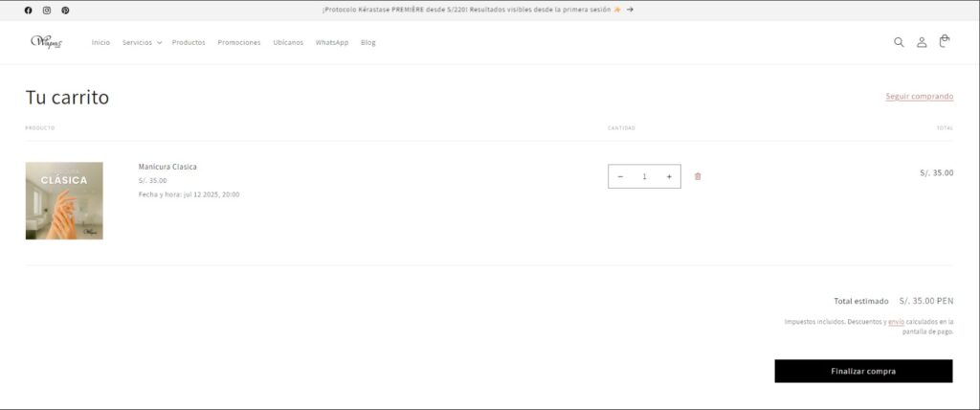980x410 pixels.
Task: Click the quantity input field
Action: click(644, 176)
